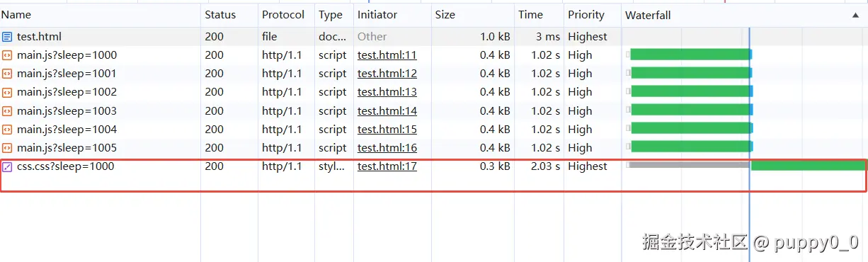The height and width of the screenshot is (262, 868).
Task: Click script icon beside main.js?sleep=1005
Action: (7, 148)
